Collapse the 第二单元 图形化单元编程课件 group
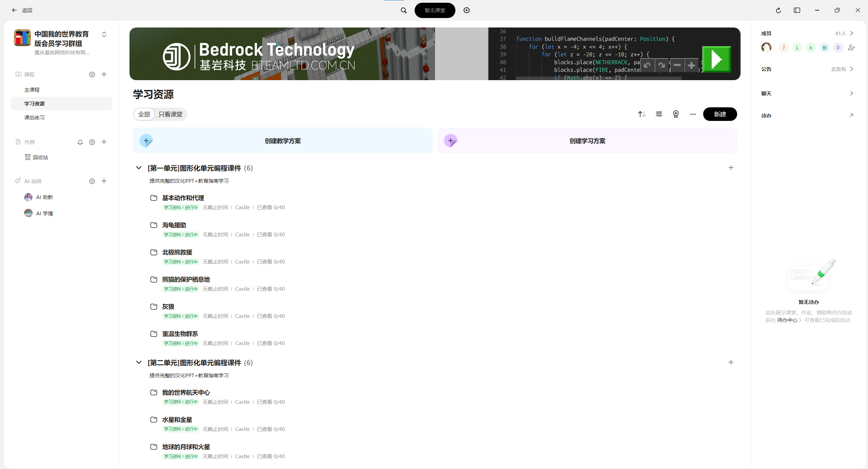 tap(139, 362)
